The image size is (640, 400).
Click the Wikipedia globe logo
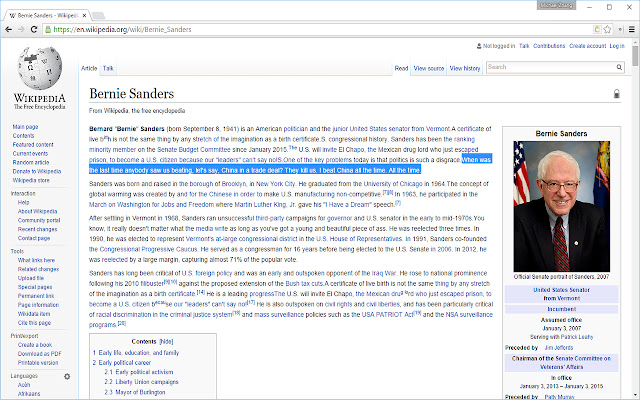[x=40, y=68]
